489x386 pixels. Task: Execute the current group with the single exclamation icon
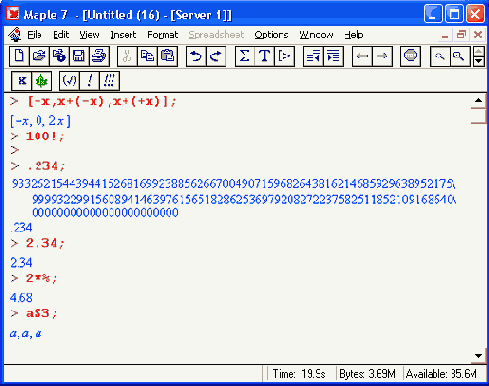click(x=90, y=81)
